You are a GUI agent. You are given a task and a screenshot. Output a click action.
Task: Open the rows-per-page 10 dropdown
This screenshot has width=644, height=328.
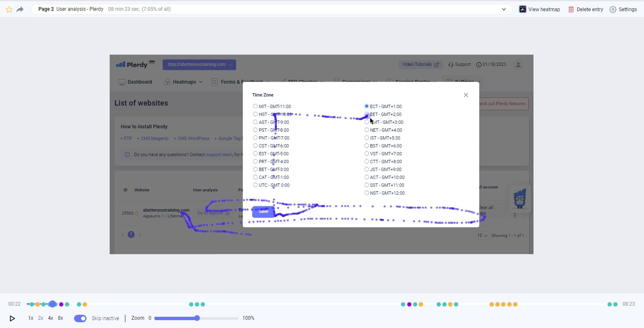coord(481,235)
